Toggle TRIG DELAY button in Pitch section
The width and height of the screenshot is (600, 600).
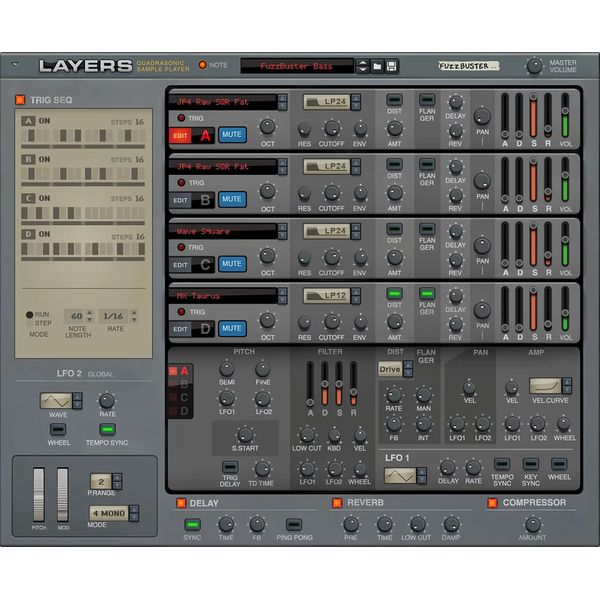click(x=230, y=467)
